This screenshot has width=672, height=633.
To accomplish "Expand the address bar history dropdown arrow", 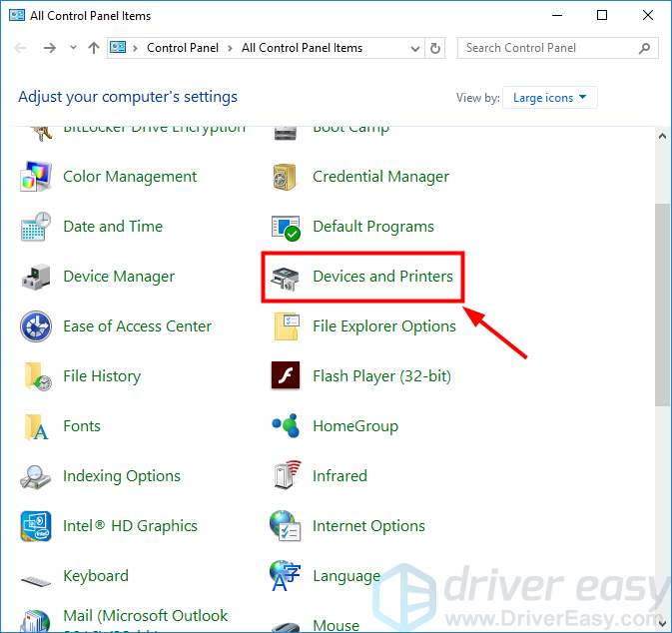I will [x=415, y=48].
